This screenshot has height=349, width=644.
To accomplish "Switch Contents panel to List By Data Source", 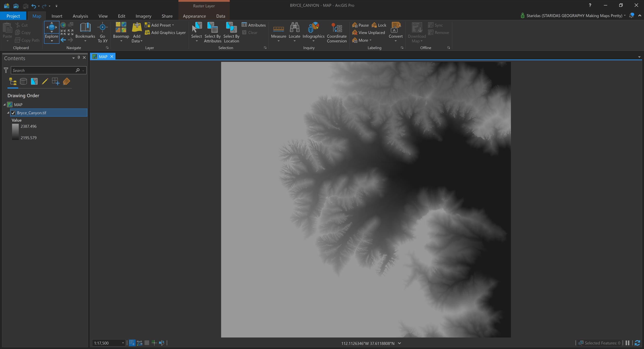I will click(23, 81).
